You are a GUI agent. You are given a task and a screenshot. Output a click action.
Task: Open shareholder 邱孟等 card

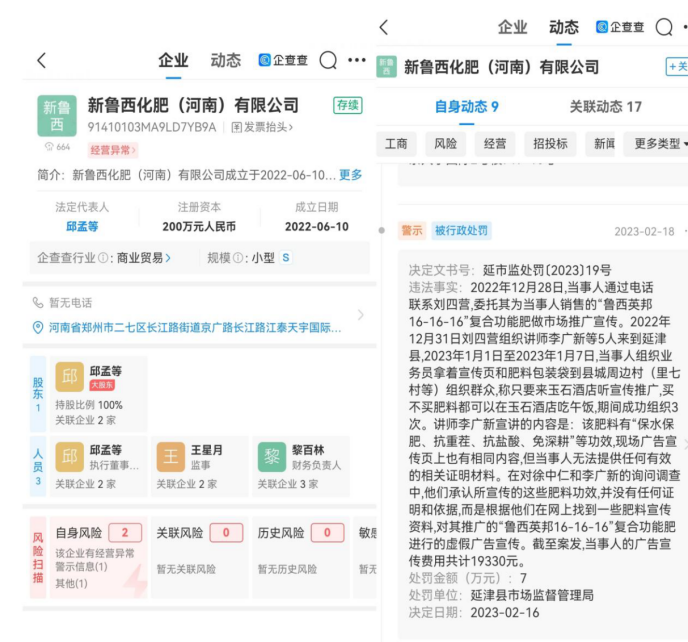pyautogui.click(x=99, y=394)
